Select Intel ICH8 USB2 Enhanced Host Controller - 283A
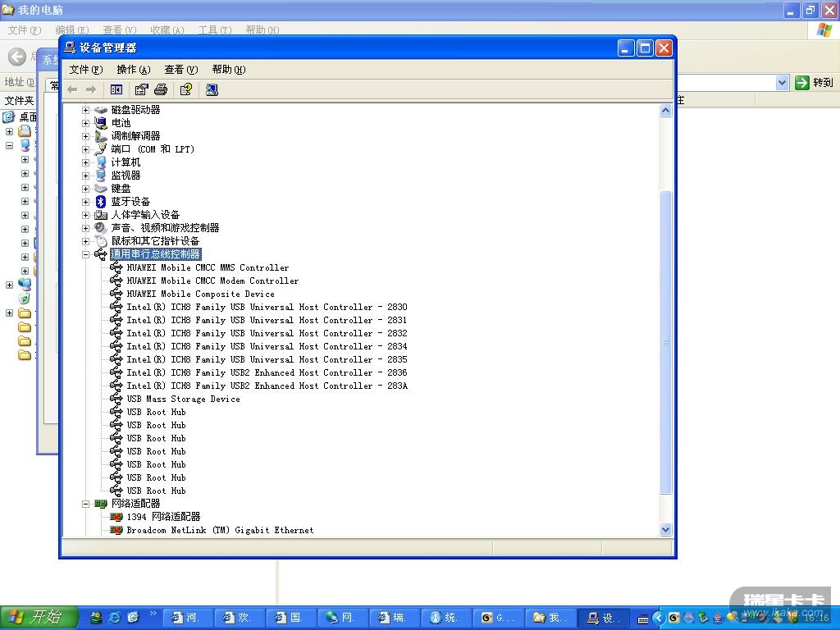Viewport: 840px width, 630px height. [x=267, y=386]
